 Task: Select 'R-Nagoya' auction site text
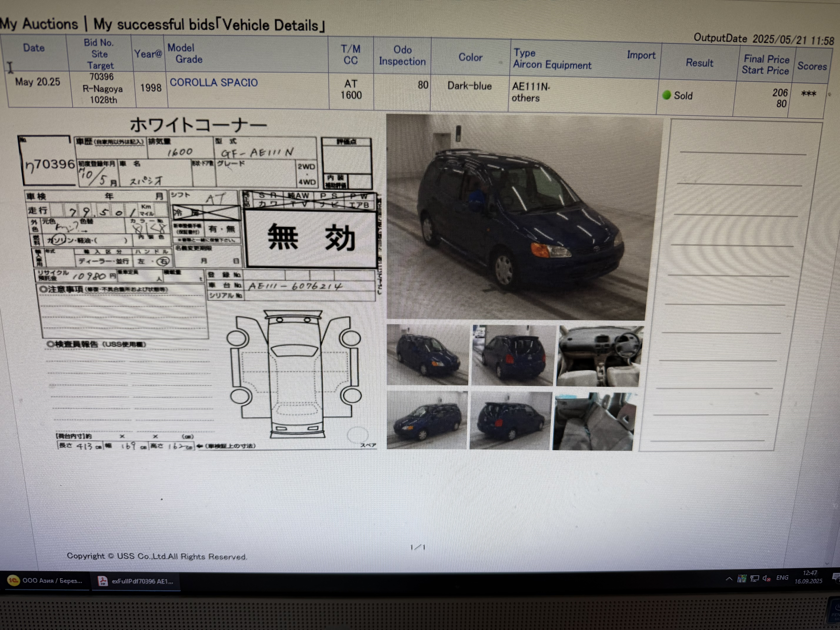coord(102,89)
